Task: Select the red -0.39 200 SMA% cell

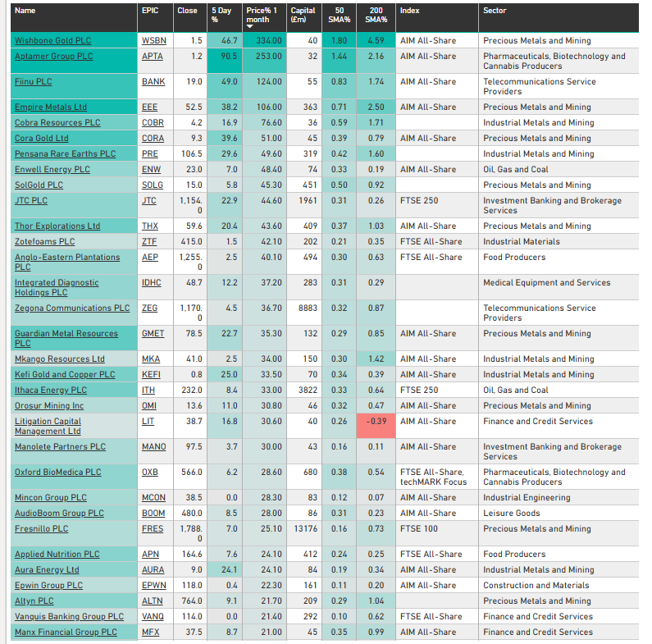Action: (x=376, y=426)
